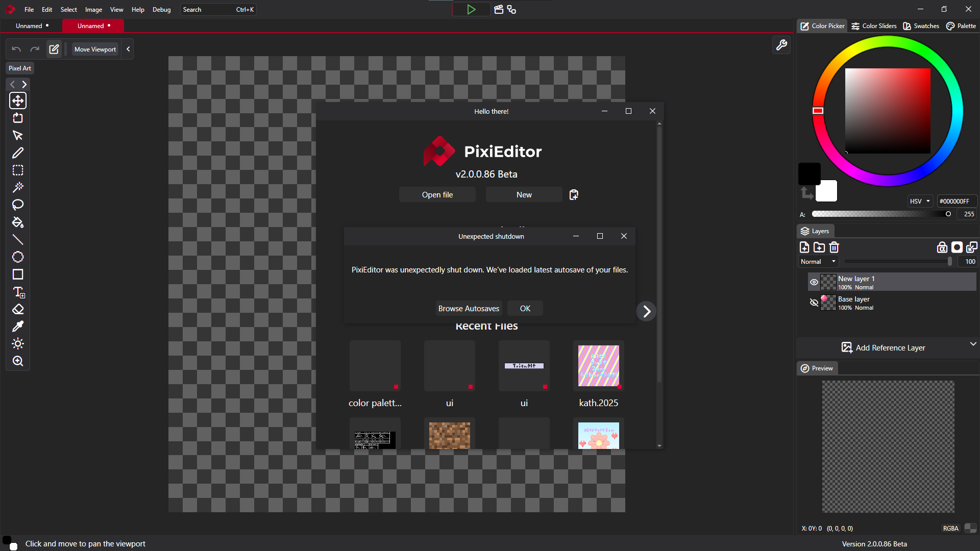Collapse the Move Viewport toolbar chevron
The height and width of the screenshot is (551, 980).
click(128, 49)
